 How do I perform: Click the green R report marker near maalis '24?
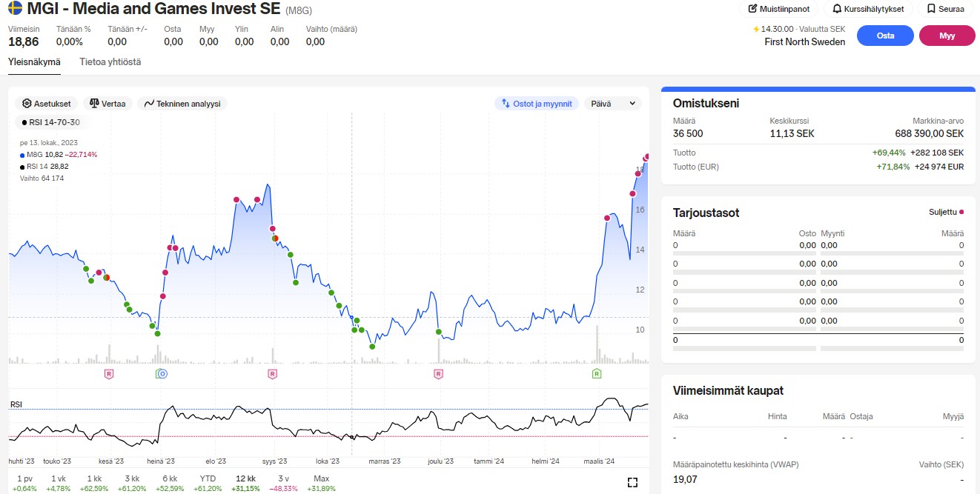[597, 374]
